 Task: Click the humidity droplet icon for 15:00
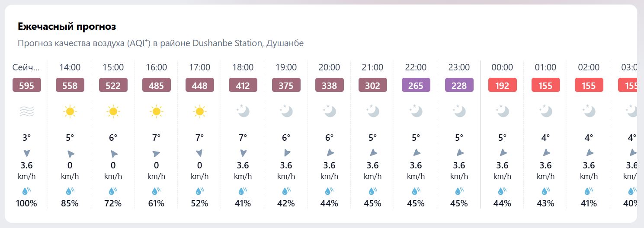[113, 191]
